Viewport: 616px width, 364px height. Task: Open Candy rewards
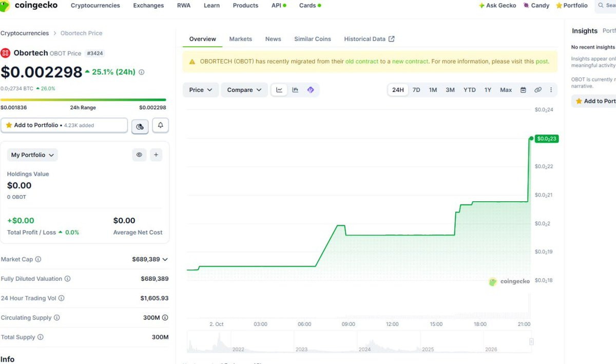(536, 5)
